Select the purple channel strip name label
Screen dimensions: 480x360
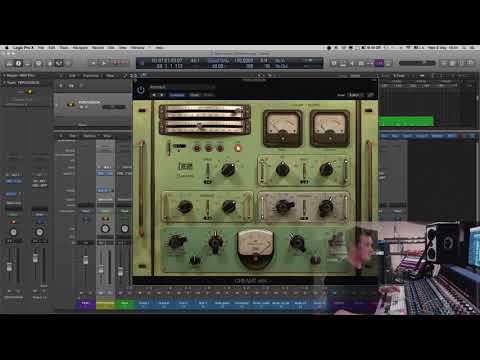coord(86,303)
